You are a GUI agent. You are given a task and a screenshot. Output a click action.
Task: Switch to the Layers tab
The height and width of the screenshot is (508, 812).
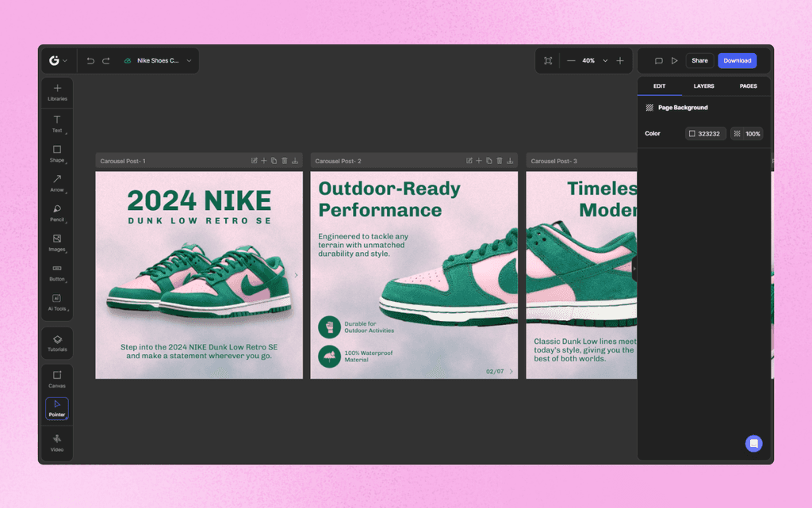pos(703,86)
